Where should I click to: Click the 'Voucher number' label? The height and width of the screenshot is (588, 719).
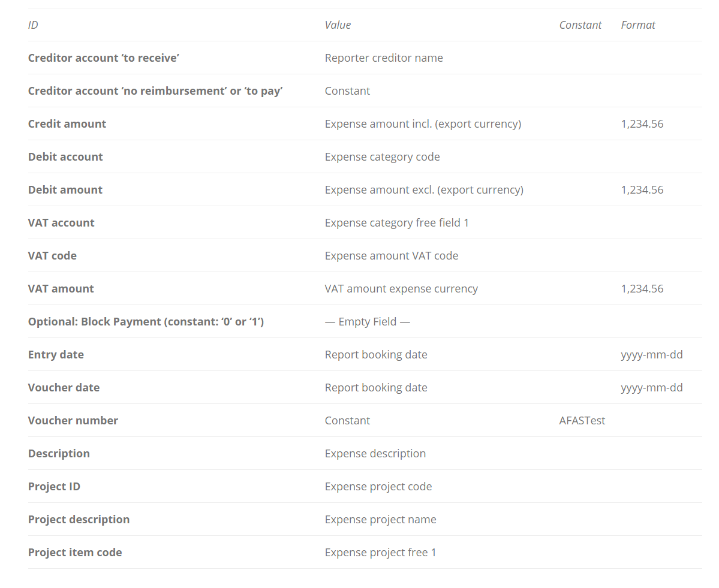point(73,421)
